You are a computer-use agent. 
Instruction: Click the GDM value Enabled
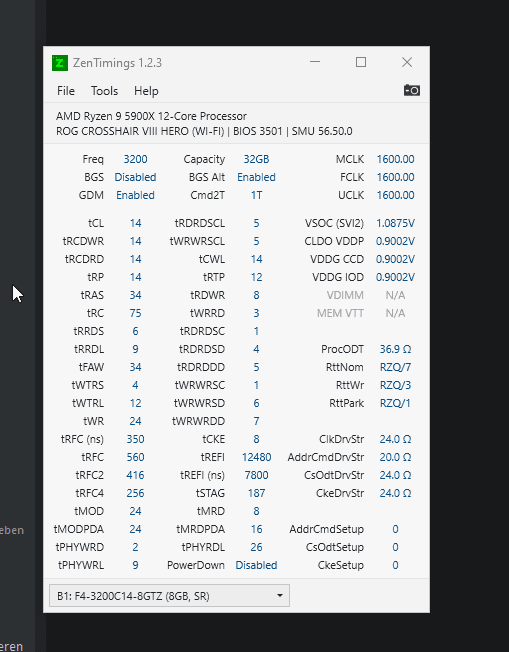[135, 195]
